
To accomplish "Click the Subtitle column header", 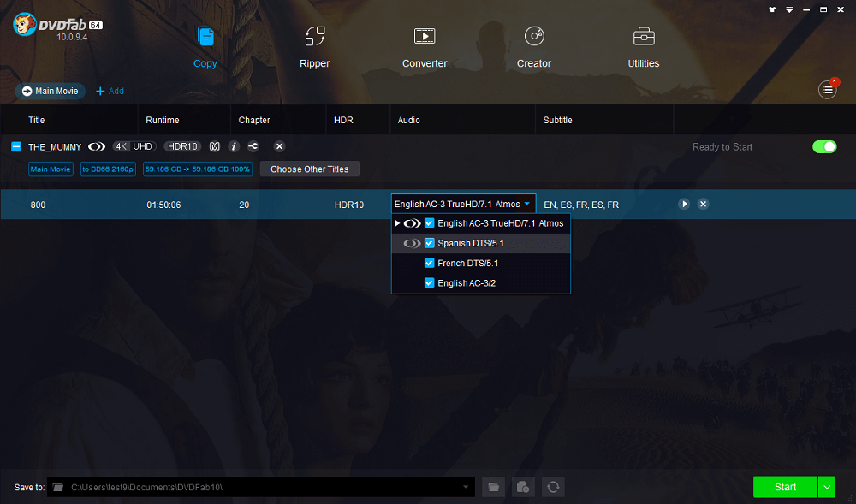I will pyautogui.click(x=557, y=120).
